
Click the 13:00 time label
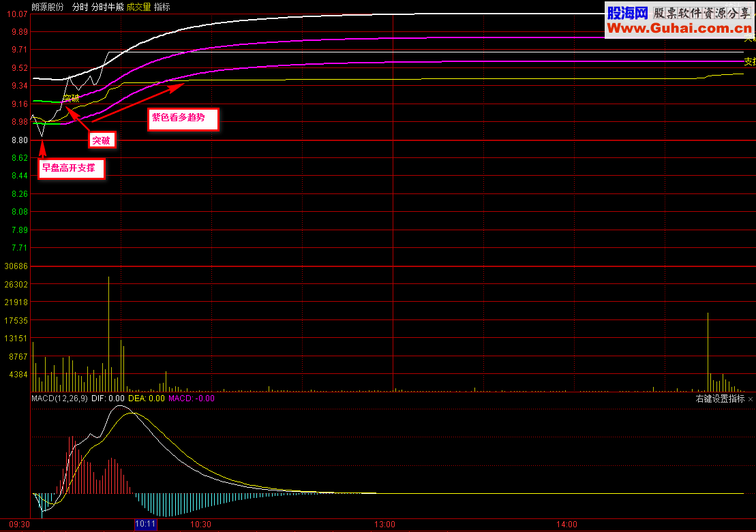pyautogui.click(x=384, y=525)
